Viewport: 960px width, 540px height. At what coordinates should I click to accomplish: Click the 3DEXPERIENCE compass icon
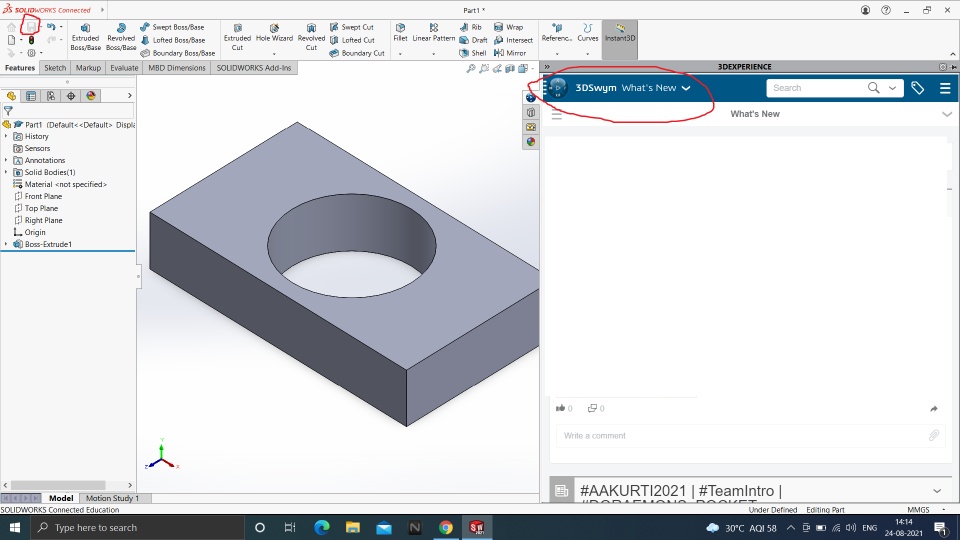(558, 88)
